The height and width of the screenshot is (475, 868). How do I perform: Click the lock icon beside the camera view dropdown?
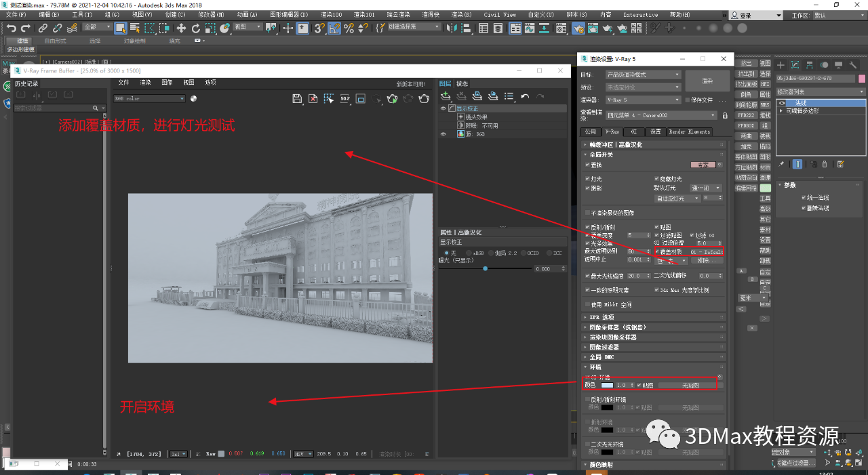click(x=725, y=116)
